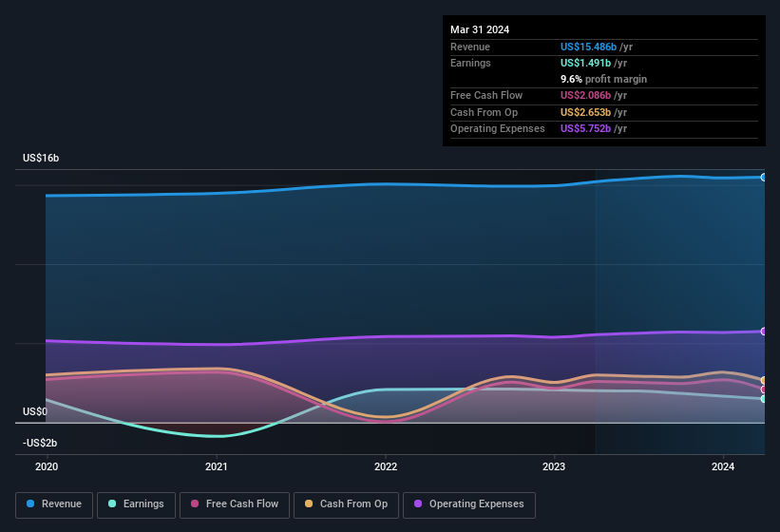780x532 pixels.
Task: Click the Cash From Op tooltip label
Action: pos(484,112)
